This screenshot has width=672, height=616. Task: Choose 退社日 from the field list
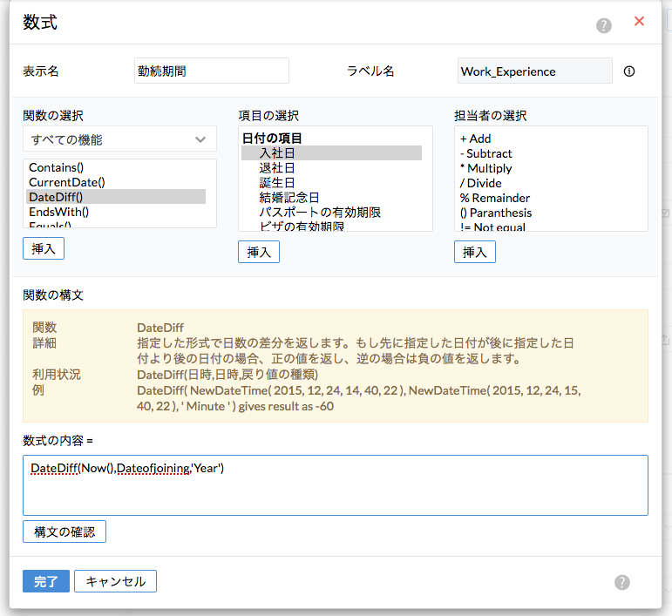[277, 168]
